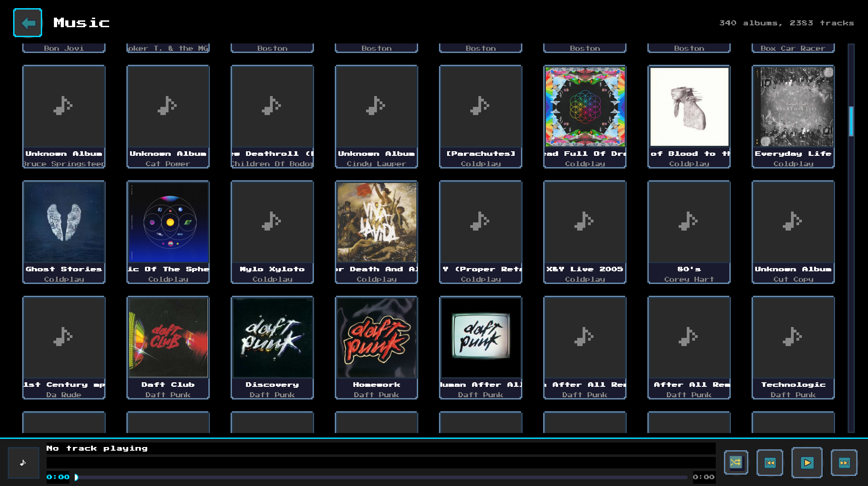Open Coldplay's Ghost Stories album
Screen dimensions: 868x486
63,222
